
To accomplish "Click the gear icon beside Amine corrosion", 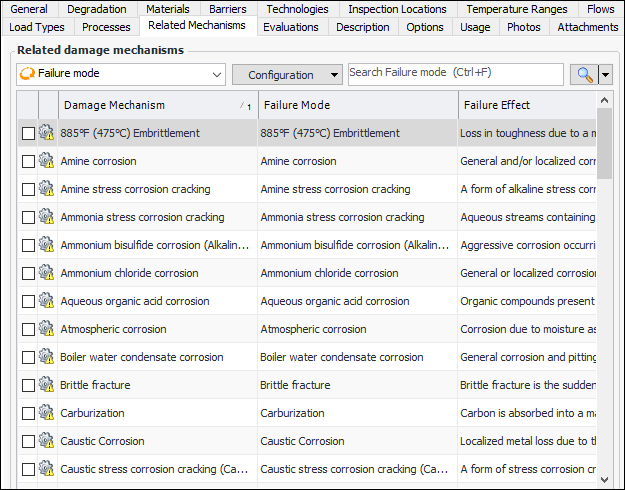I will (x=47, y=161).
